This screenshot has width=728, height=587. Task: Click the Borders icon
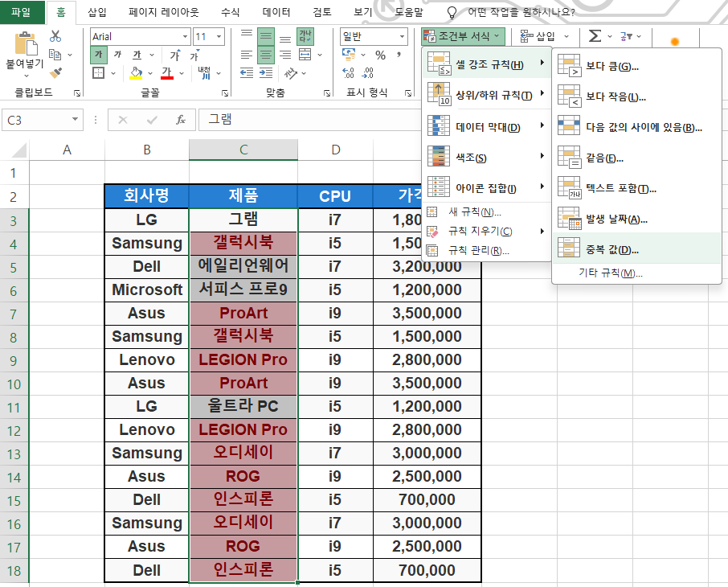click(98, 72)
